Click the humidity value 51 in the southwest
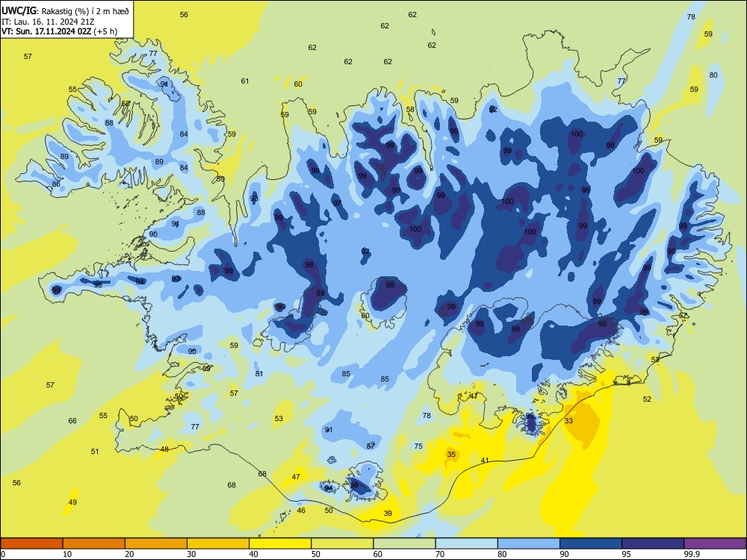 click(95, 452)
